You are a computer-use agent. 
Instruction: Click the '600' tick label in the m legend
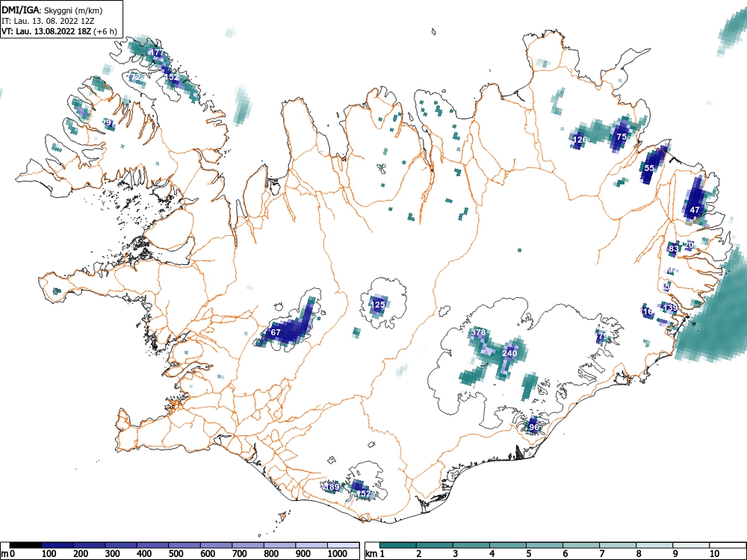pos(208,554)
